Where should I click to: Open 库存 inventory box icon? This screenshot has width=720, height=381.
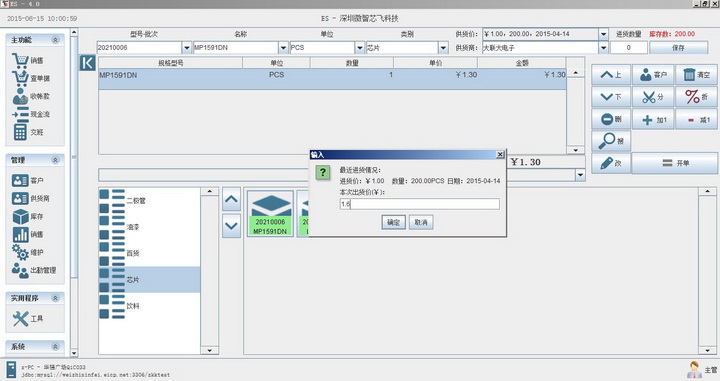click(28, 216)
